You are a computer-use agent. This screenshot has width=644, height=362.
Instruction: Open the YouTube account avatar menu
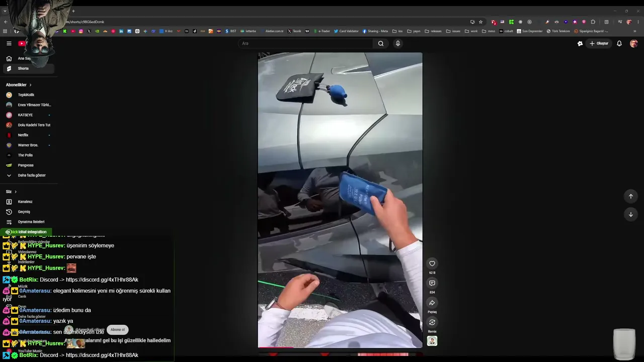(x=633, y=44)
